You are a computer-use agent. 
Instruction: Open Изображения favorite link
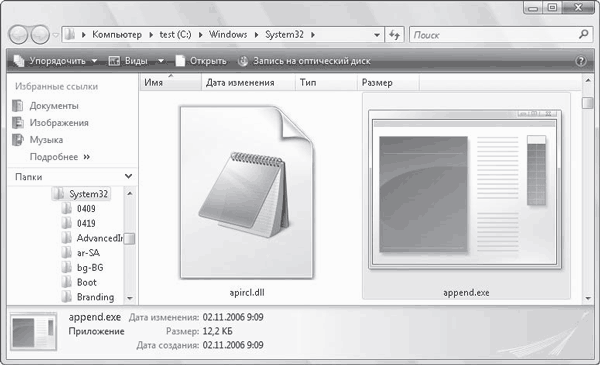[59, 123]
